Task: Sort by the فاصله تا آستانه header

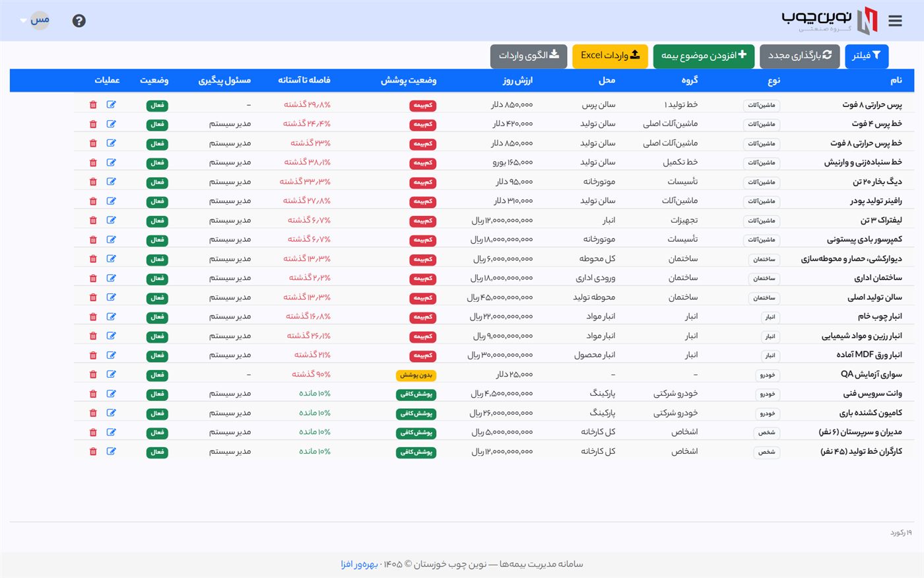Action: point(304,81)
